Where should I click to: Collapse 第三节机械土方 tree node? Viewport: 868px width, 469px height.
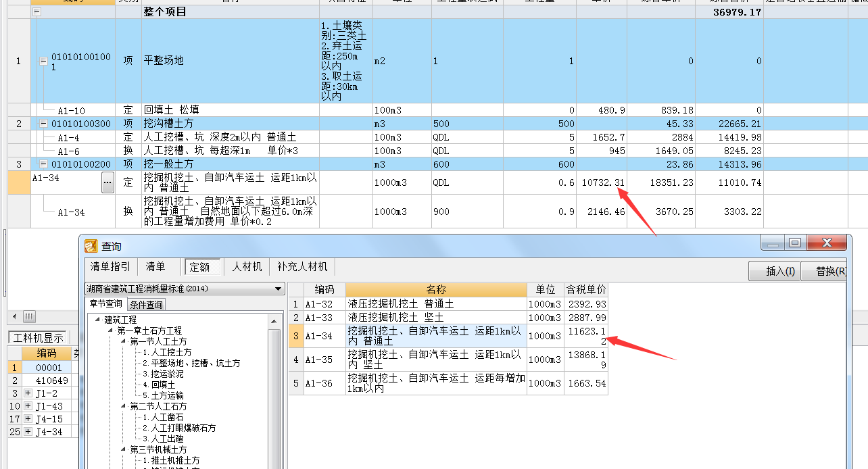coord(124,449)
